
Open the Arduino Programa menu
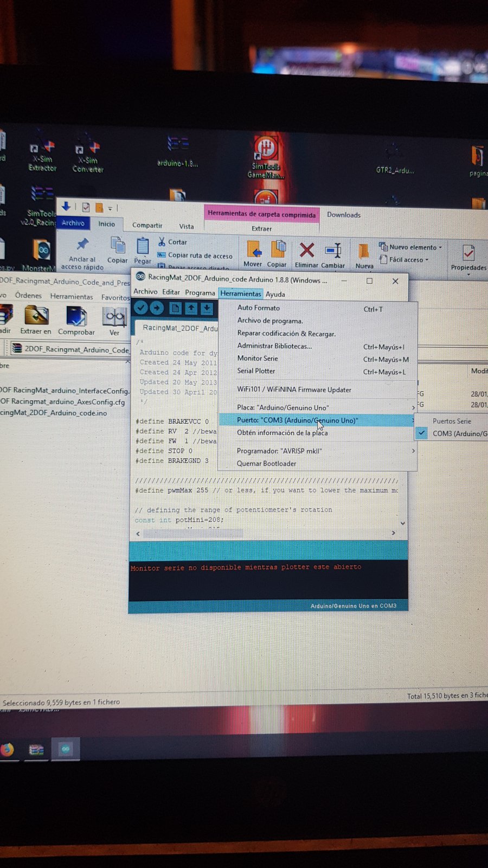point(200,293)
